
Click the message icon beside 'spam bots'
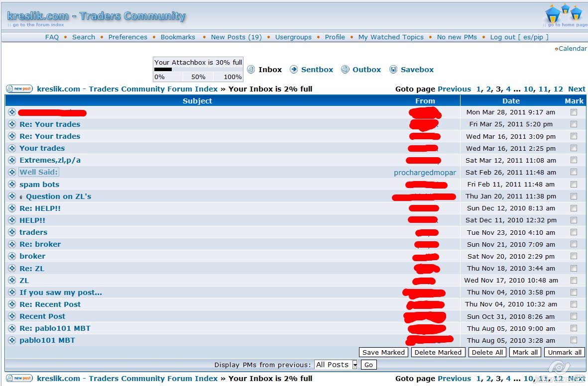click(12, 184)
